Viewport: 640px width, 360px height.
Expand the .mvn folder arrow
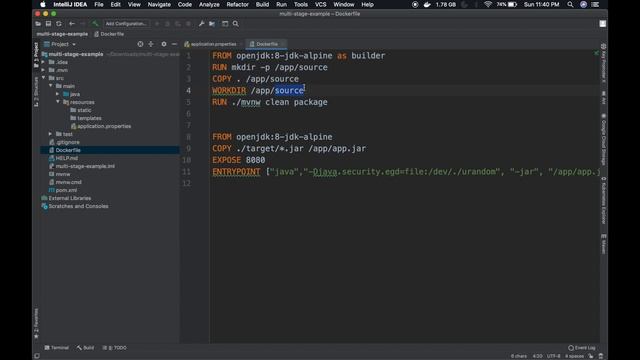43,70
